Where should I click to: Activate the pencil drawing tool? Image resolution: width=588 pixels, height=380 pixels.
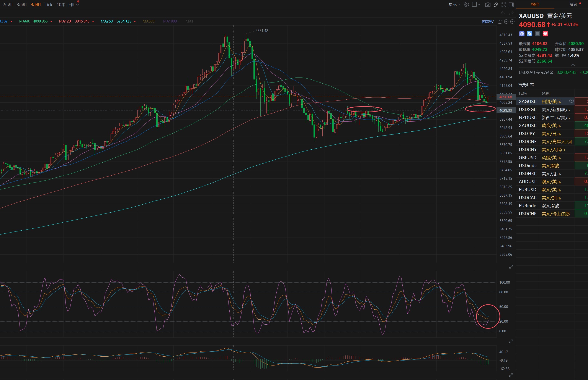coord(496,5)
